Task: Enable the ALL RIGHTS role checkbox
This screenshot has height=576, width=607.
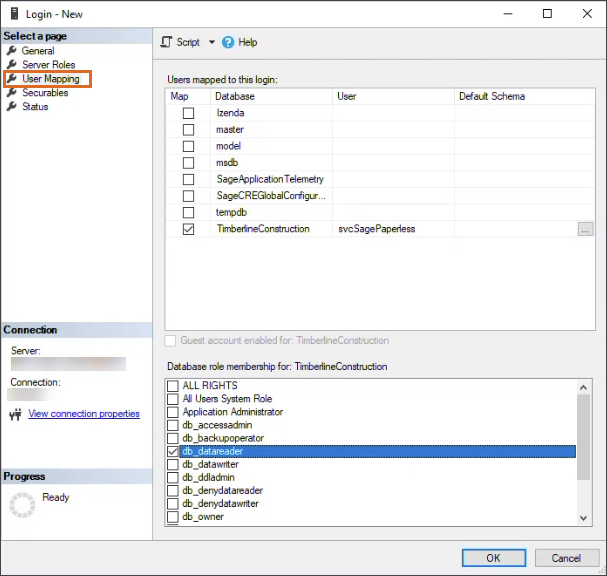Action: 173,386
